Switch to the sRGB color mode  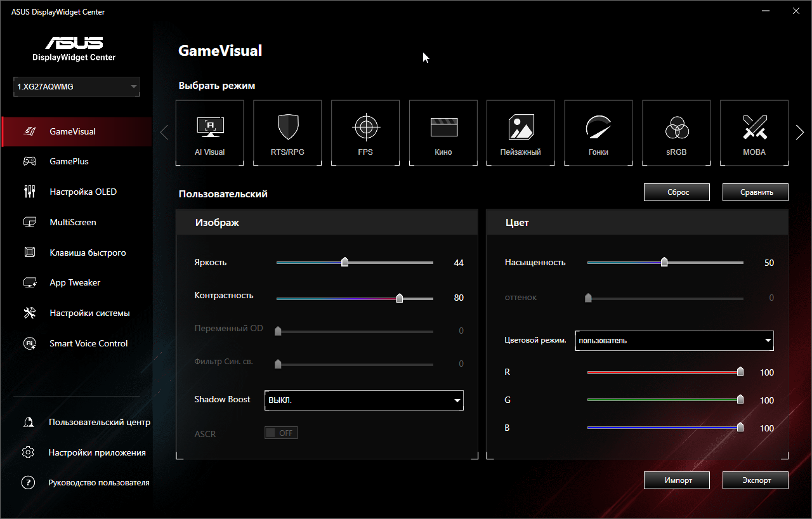[x=677, y=133]
